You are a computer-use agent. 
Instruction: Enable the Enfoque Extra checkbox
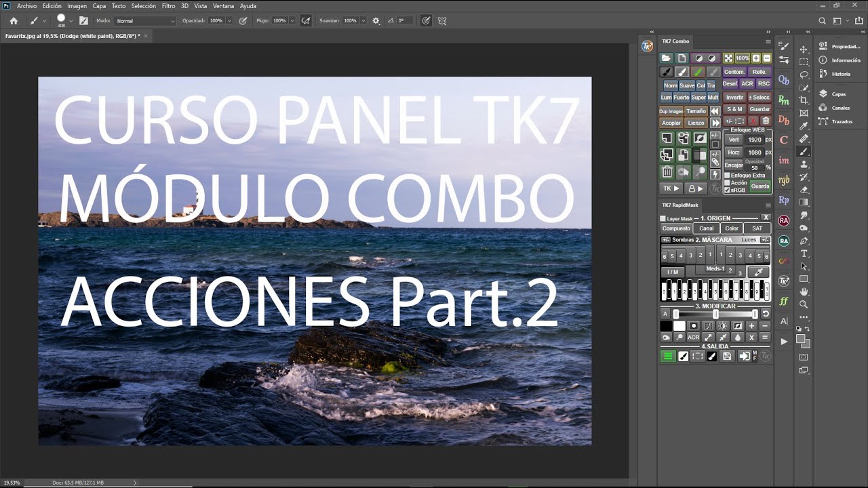(728, 176)
